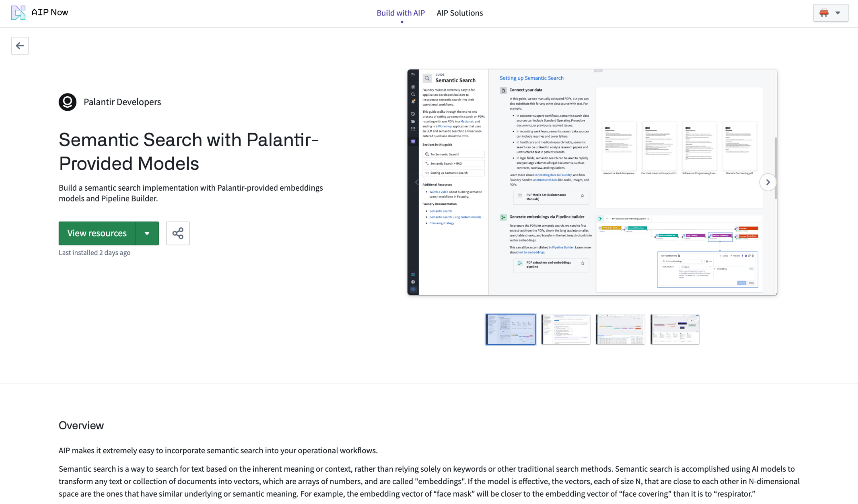Click the AIP Now logo icon
The height and width of the screenshot is (504, 858).
click(17, 12)
